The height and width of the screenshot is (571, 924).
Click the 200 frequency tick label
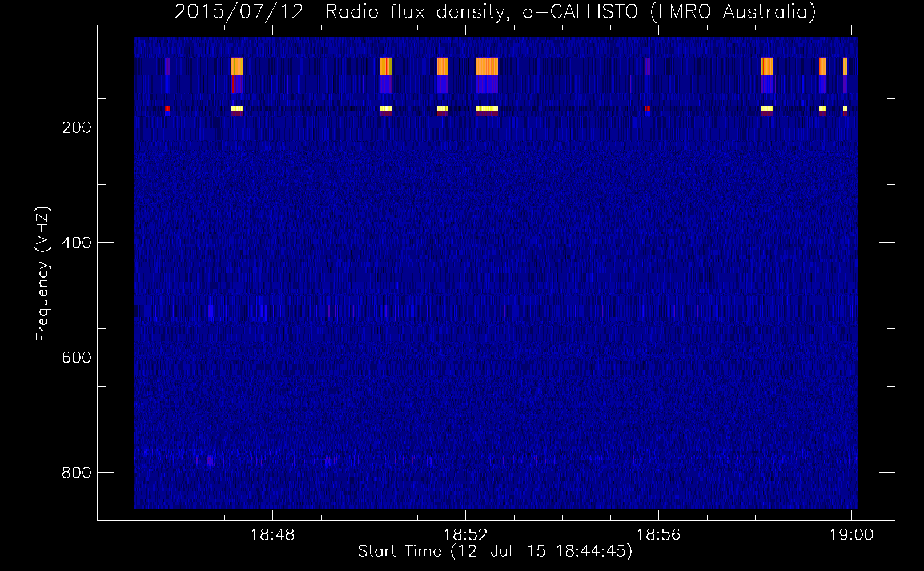(x=77, y=127)
